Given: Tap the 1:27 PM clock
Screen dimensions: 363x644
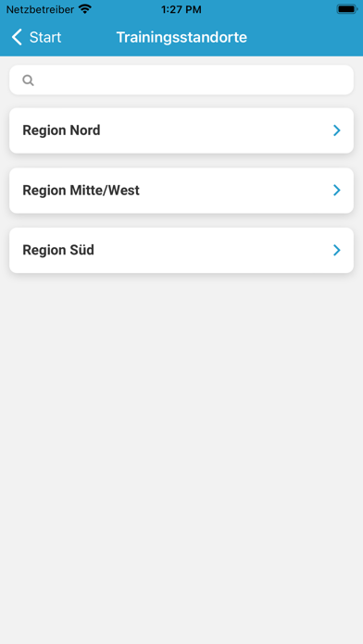Looking at the screenshot, I should coord(181,9).
